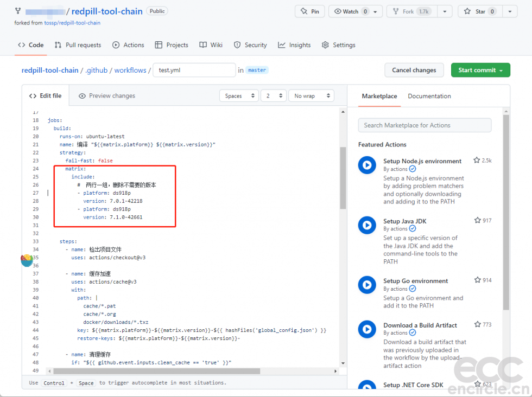Click the Download a Build Artifact icon

[367, 329]
